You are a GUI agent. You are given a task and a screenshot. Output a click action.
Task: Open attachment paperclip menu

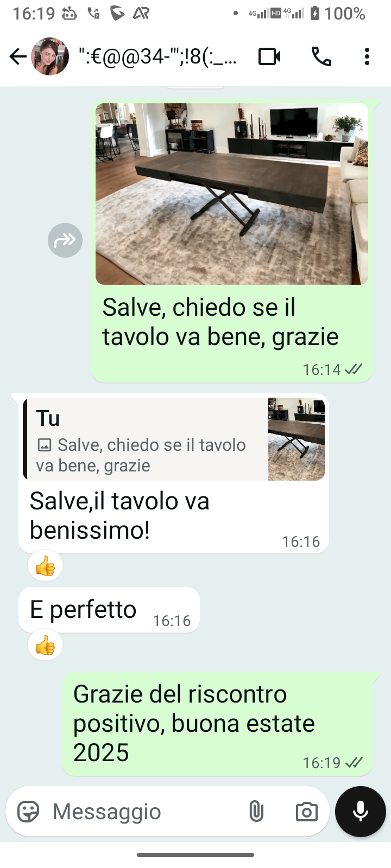click(256, 812)
